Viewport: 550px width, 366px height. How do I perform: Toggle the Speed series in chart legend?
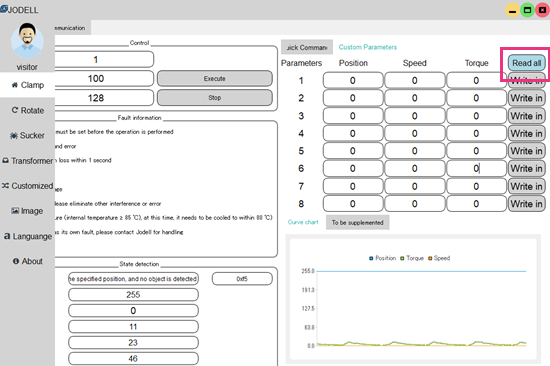[x=439, y=258]
